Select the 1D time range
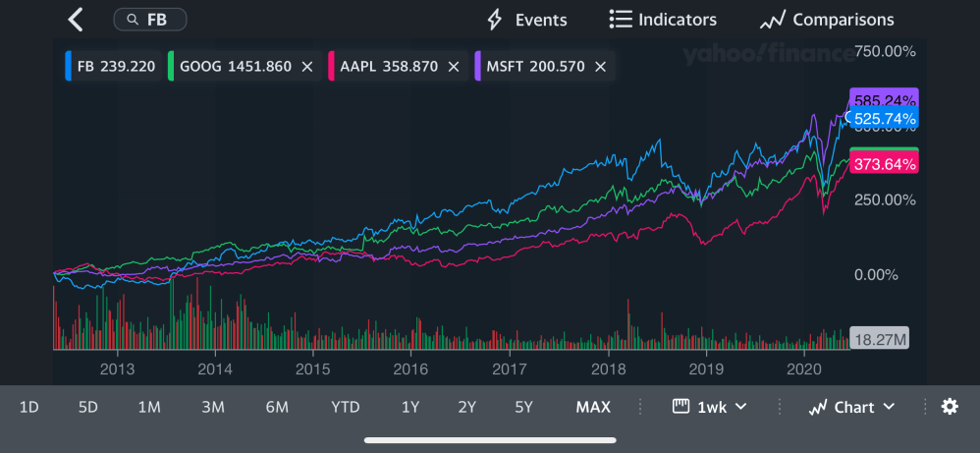 [29, 407]
